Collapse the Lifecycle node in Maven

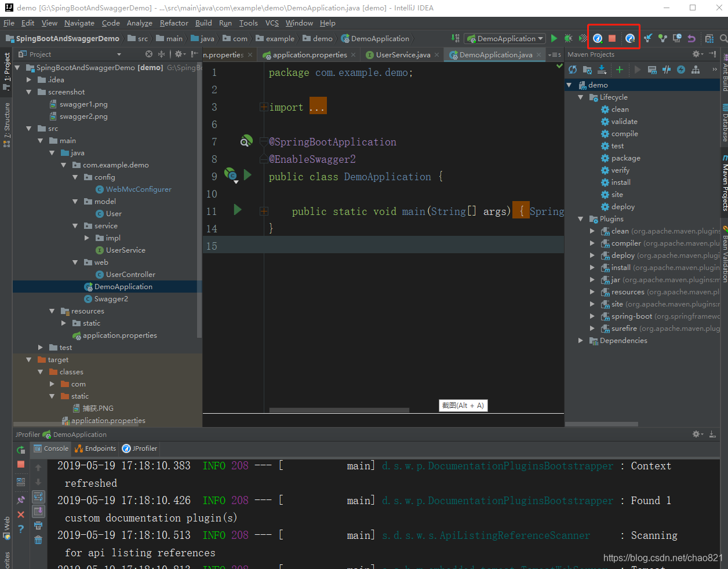(x=581, y=97)
